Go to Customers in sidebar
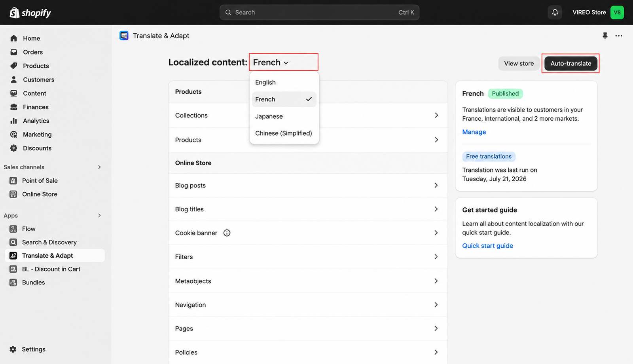The width and height of the screenshot is (633, 364). [38, 80]
